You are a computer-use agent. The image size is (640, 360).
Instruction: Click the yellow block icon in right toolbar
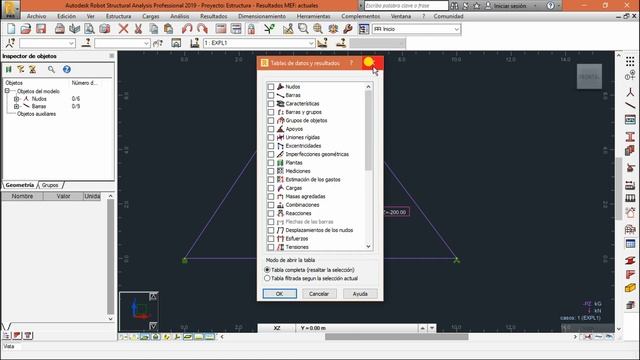pos(630,288)
